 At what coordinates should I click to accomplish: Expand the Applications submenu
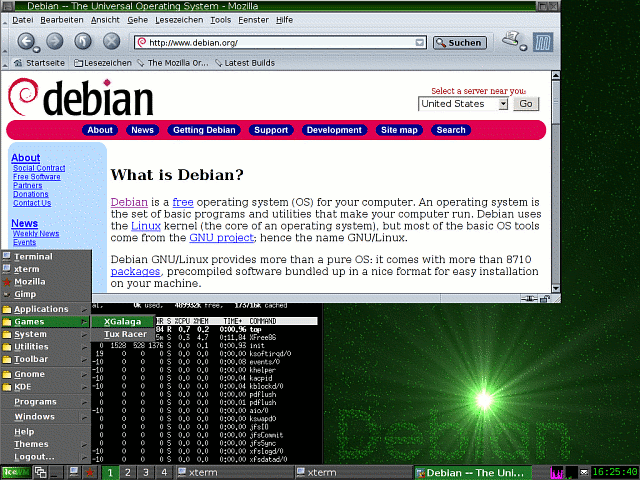[45, 309]
